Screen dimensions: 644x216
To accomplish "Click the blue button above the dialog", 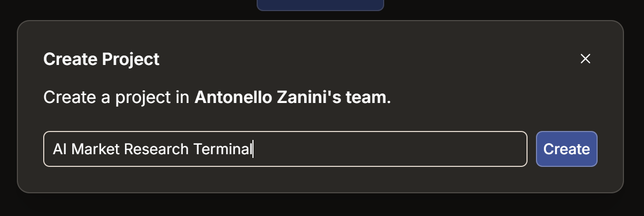I will 320,5.
